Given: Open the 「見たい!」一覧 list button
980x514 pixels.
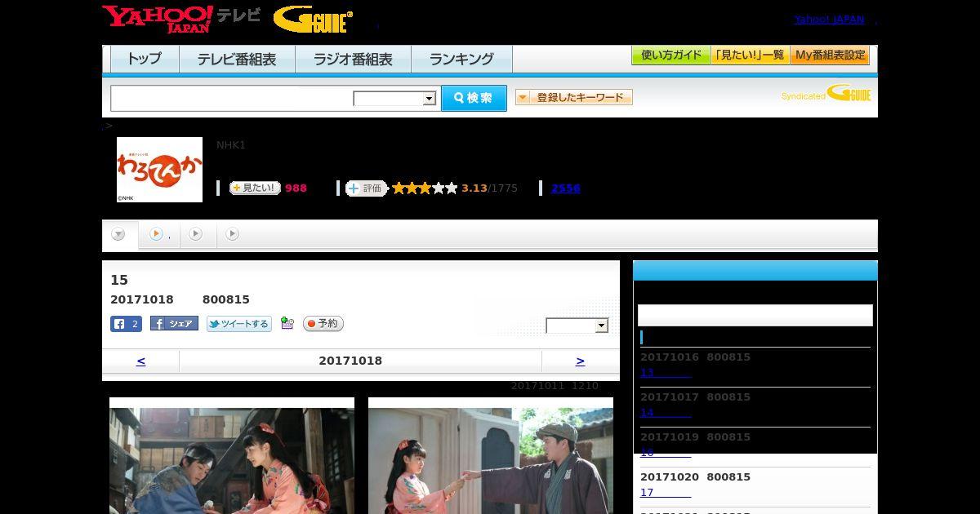Looking at the screenshot, I should click(x=751, y=55).
